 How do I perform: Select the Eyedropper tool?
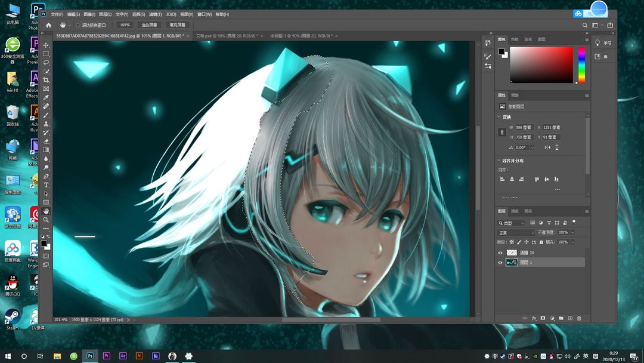(46, 97)
